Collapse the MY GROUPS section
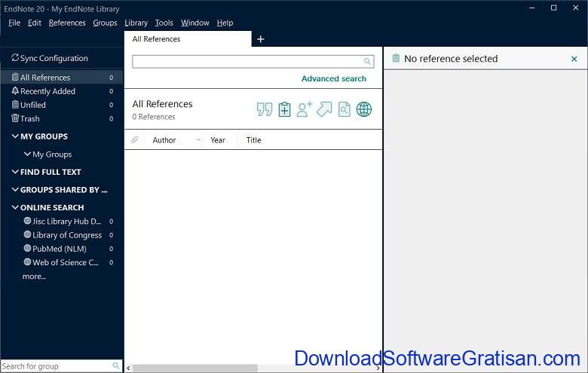Screen dimensions: 588x373 click(15, 136)
